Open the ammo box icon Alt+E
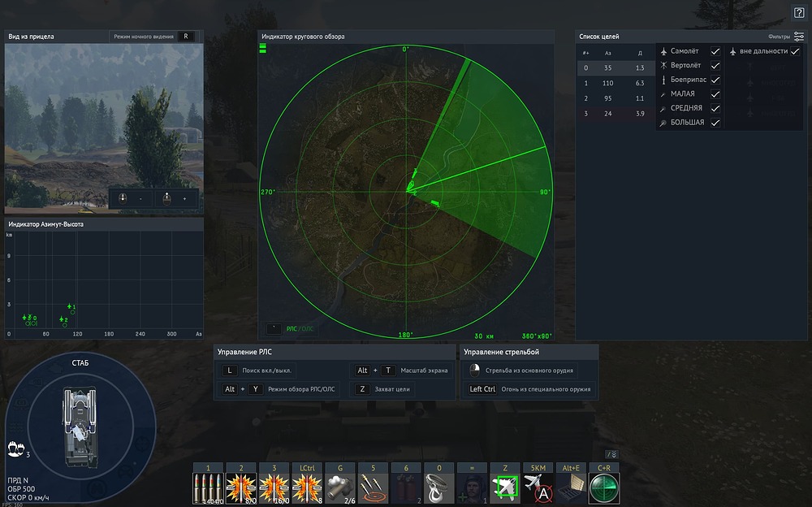812x507 pixels. pyautogui.click(x=571, y=488)
